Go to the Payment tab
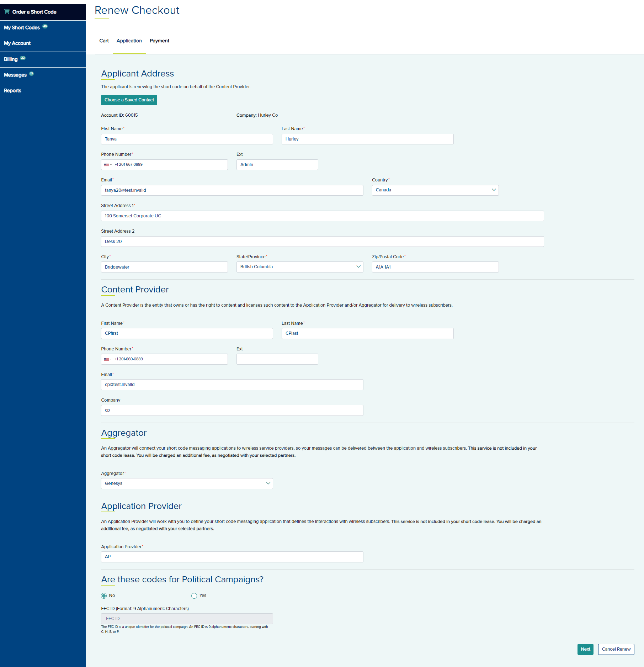 (x=159, y=41)
